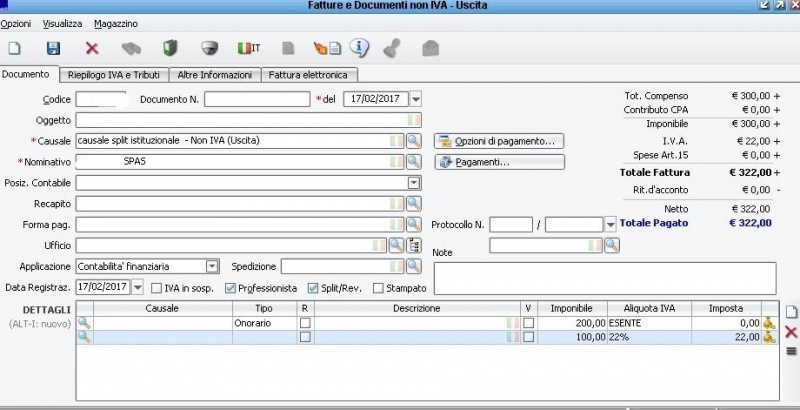
Task: Switch to Riepilogo IVA e Tributi tab
Action: 114,75
